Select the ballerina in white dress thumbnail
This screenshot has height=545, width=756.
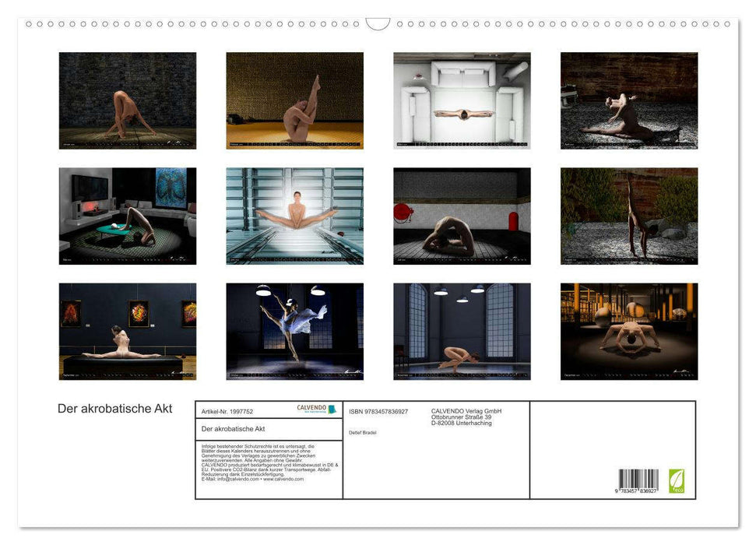294,331
